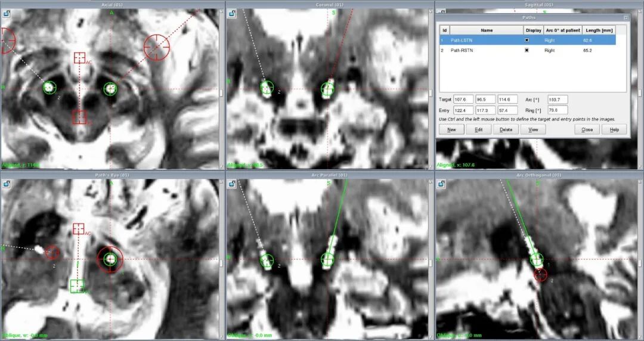The height and width of the screenshot is (341, 644).
Task: Select the AC marker in the Axial view
Action: click(x=79, y=57)
